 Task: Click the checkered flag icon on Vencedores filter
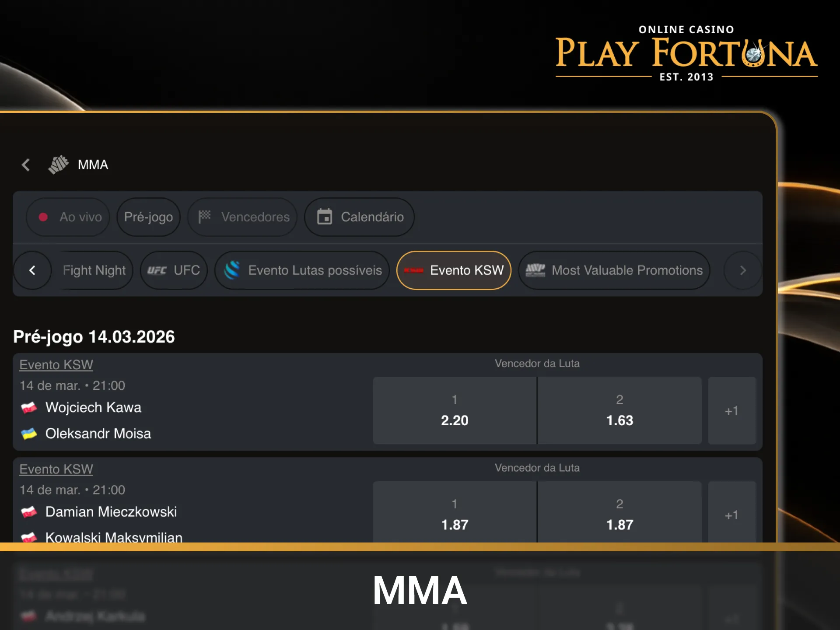(204, 217)
